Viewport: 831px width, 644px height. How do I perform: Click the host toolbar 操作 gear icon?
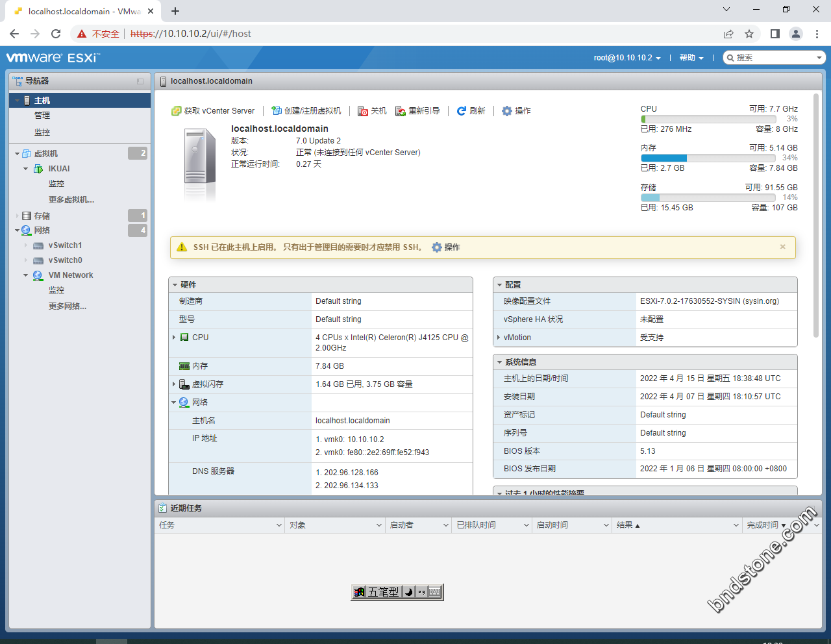[x=507, y=111]
